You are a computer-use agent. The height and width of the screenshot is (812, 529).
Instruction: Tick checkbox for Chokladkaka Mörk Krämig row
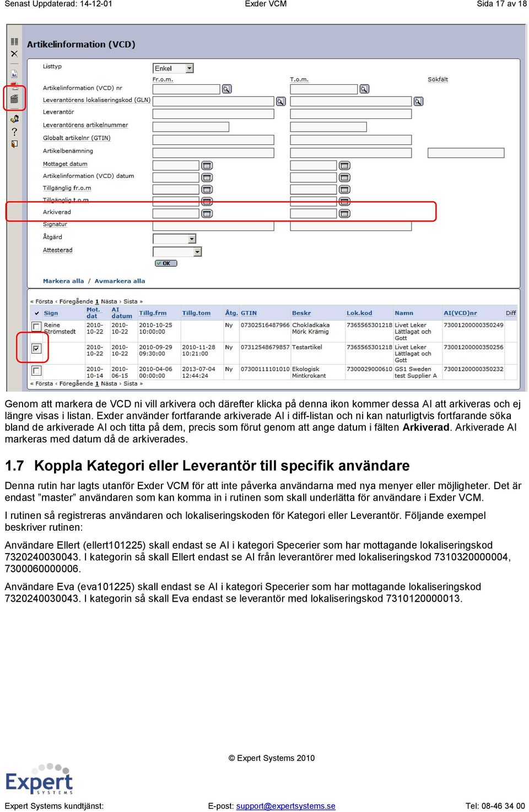pyautogui.click(x=36, y=326)
